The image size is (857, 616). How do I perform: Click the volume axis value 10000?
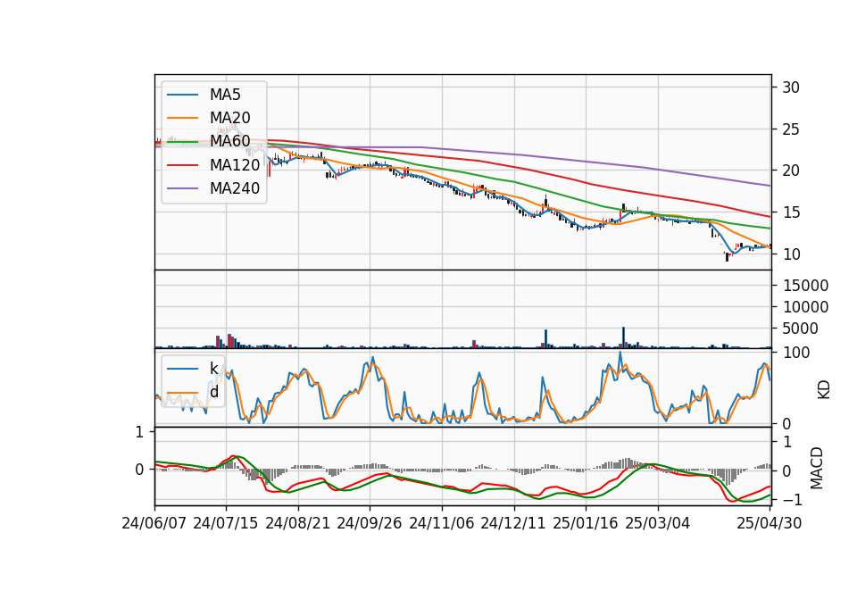(x=805, y=307)
